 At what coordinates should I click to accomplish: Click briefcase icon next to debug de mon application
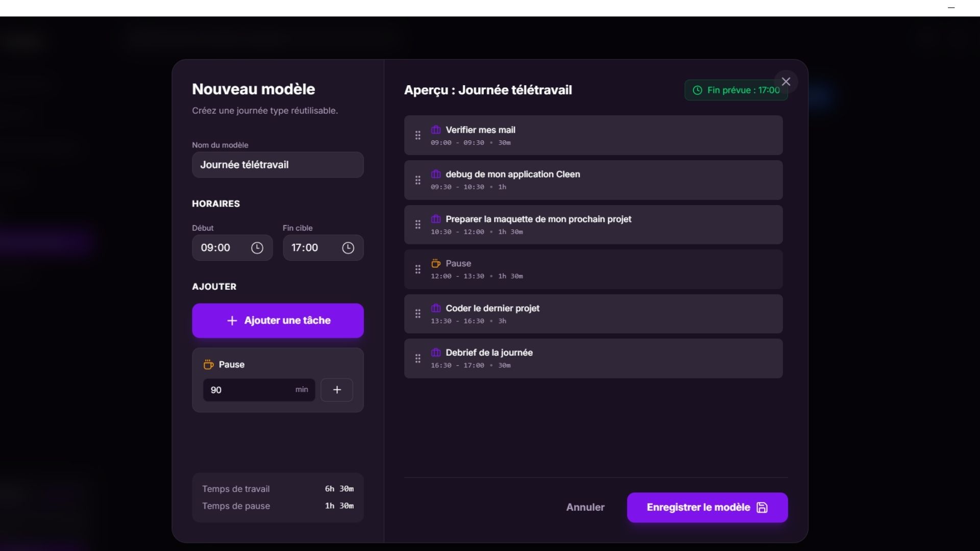[436, 174]
